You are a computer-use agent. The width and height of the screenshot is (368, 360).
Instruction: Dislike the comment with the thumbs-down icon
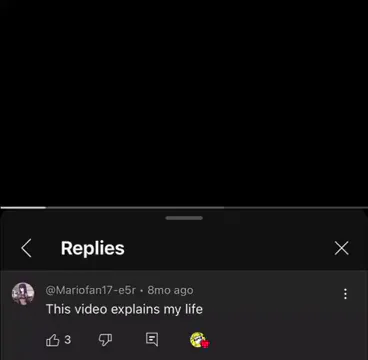tap(105, 340)
